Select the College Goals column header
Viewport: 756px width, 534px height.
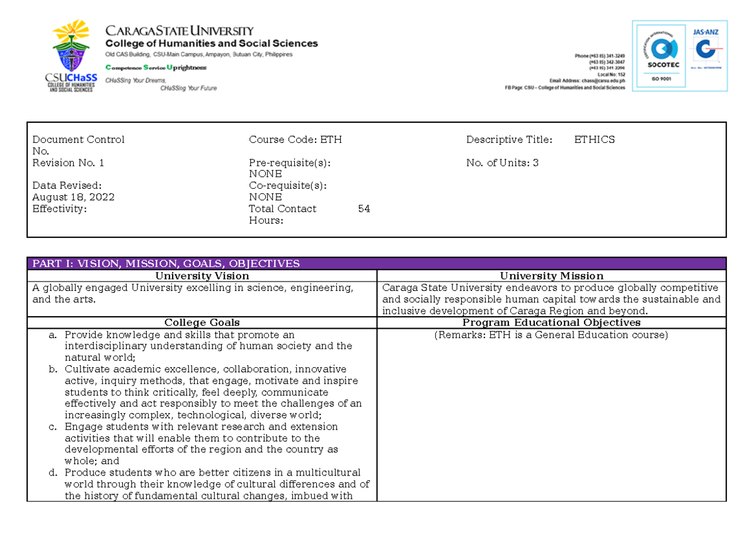pyautogui.click(x=202, y=322)
